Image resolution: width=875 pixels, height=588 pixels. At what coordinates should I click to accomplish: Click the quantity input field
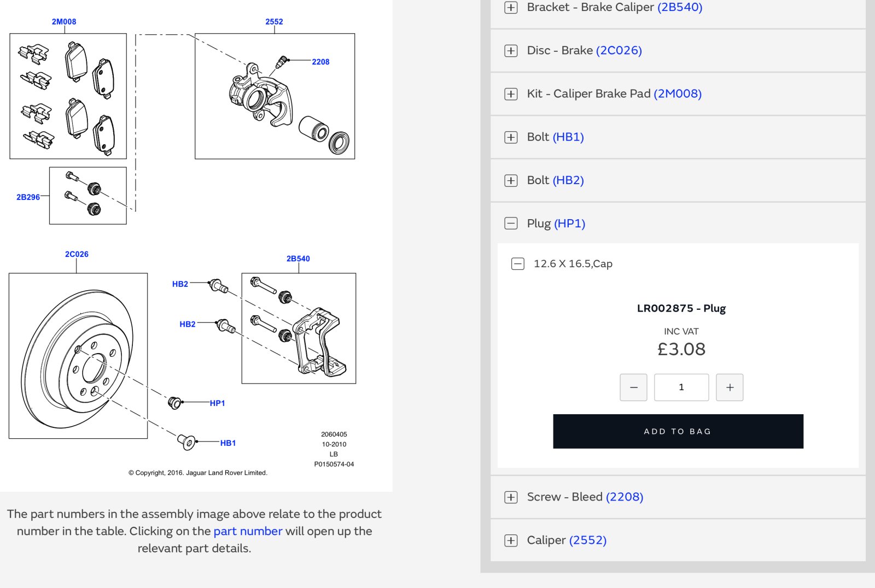[x=681, y=387]
